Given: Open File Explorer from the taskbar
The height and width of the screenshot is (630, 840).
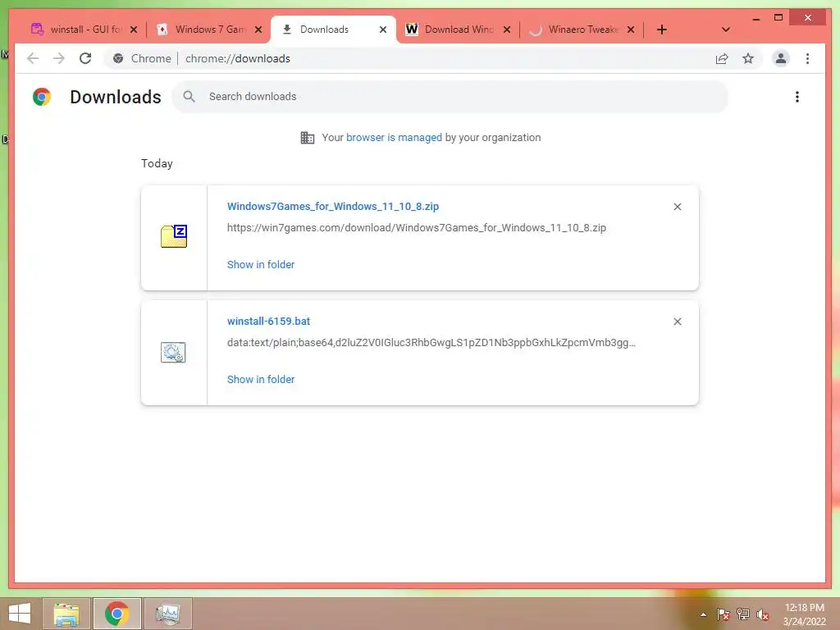Looking at the screenshot, I should pyautogui.click(x=66, y=614).
